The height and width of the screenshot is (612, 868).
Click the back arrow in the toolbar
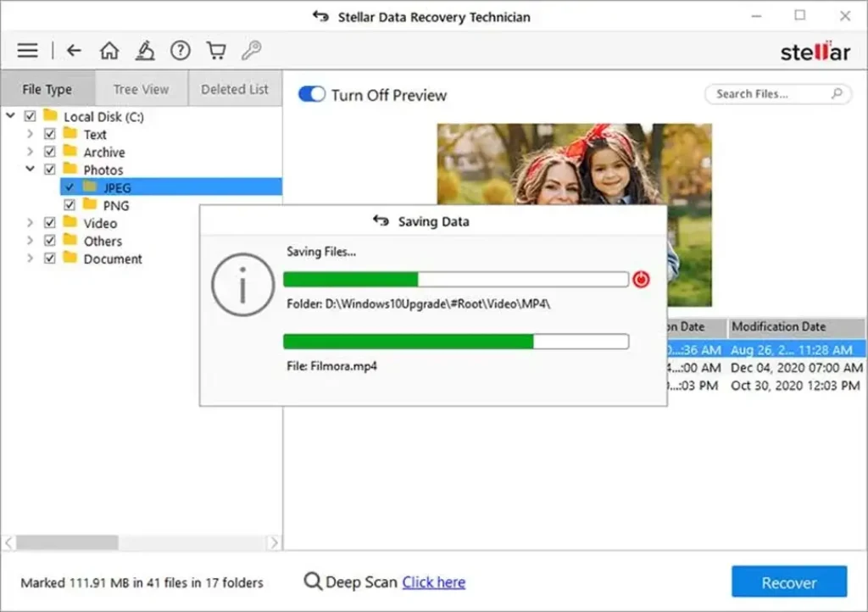(74, 50)
